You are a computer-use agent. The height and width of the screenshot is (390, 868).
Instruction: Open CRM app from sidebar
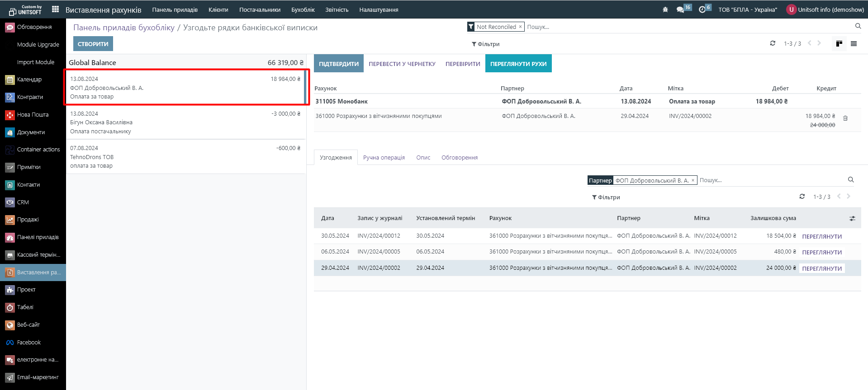[23, 202]
